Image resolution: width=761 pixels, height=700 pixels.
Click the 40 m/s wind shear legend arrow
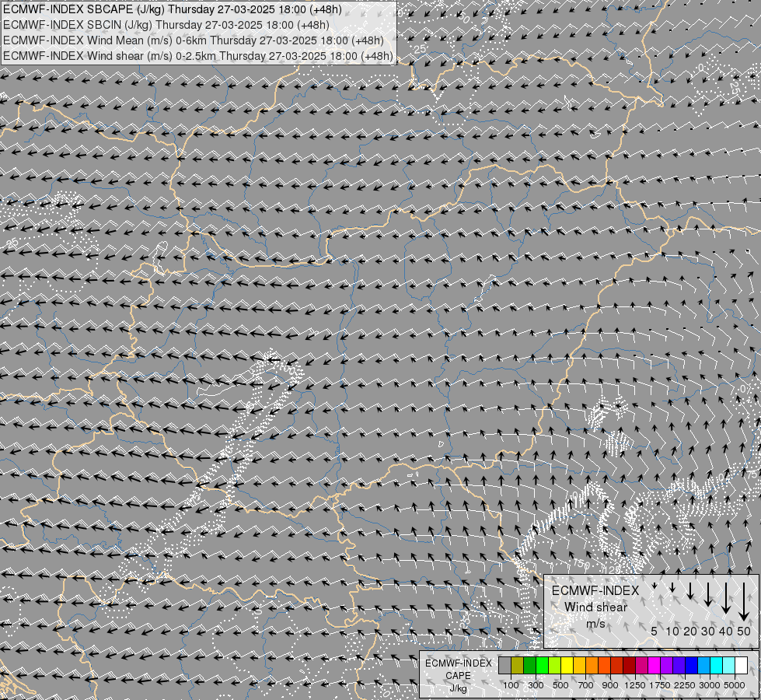[x=726, y=598]
